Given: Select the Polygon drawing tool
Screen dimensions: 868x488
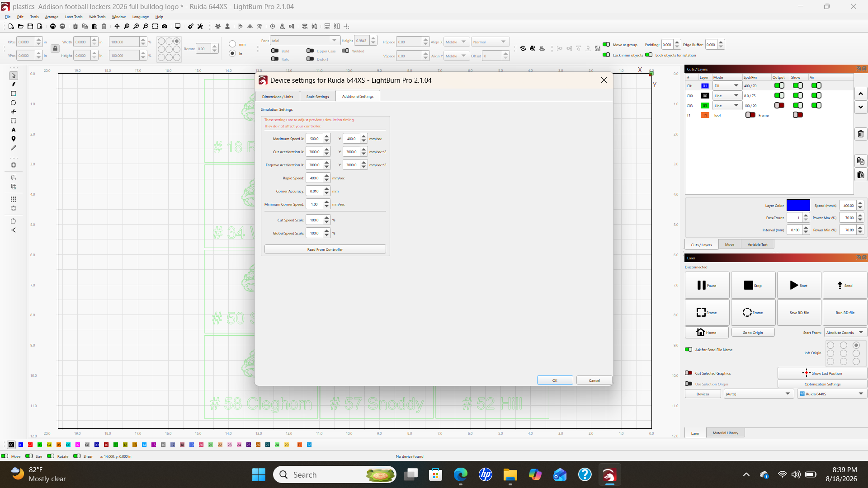Looking at the screenshot, I should point(14,103).
